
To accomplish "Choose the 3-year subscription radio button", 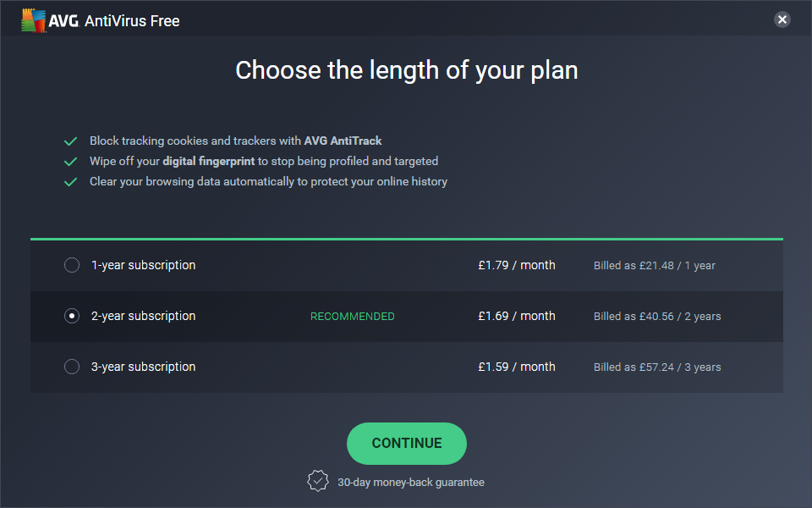I will [72, 367].
